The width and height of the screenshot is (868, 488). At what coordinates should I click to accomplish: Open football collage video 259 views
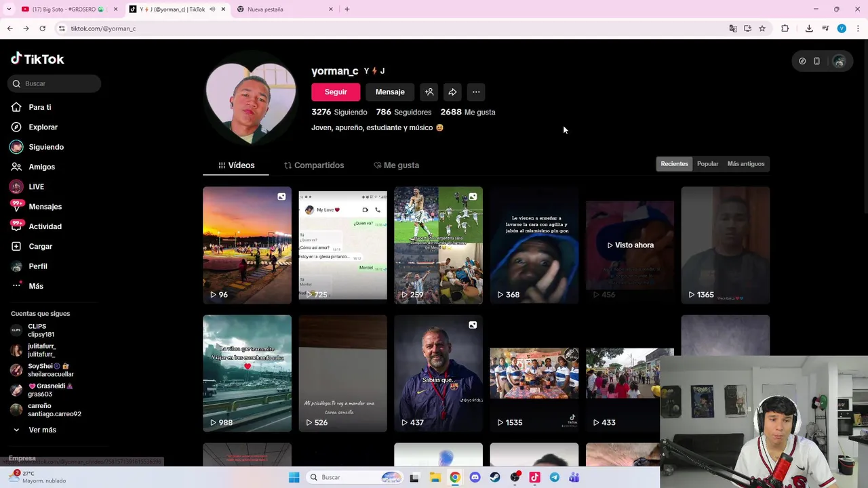coord(438,245)
